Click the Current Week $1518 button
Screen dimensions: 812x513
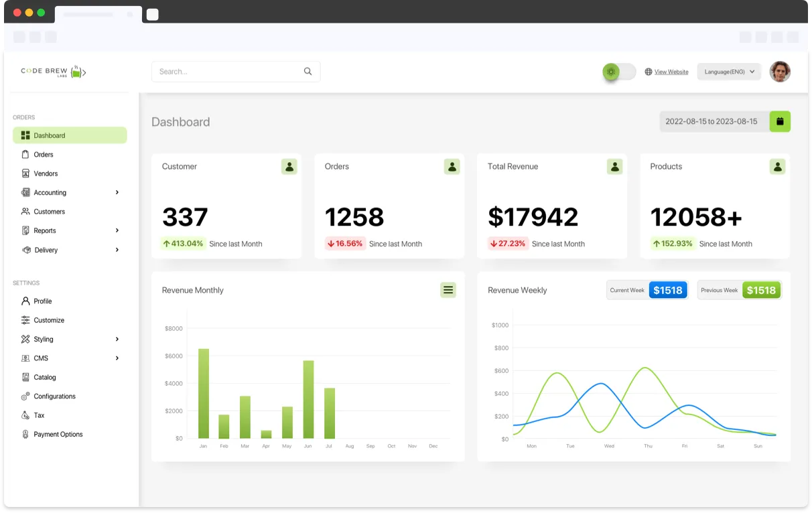[667, 290]
